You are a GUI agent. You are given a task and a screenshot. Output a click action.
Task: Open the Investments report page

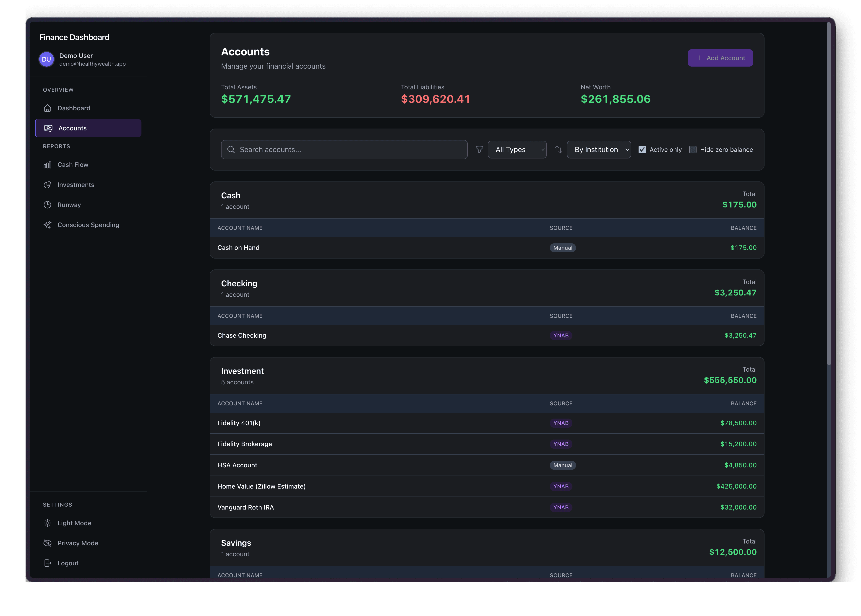coord(76,185)
